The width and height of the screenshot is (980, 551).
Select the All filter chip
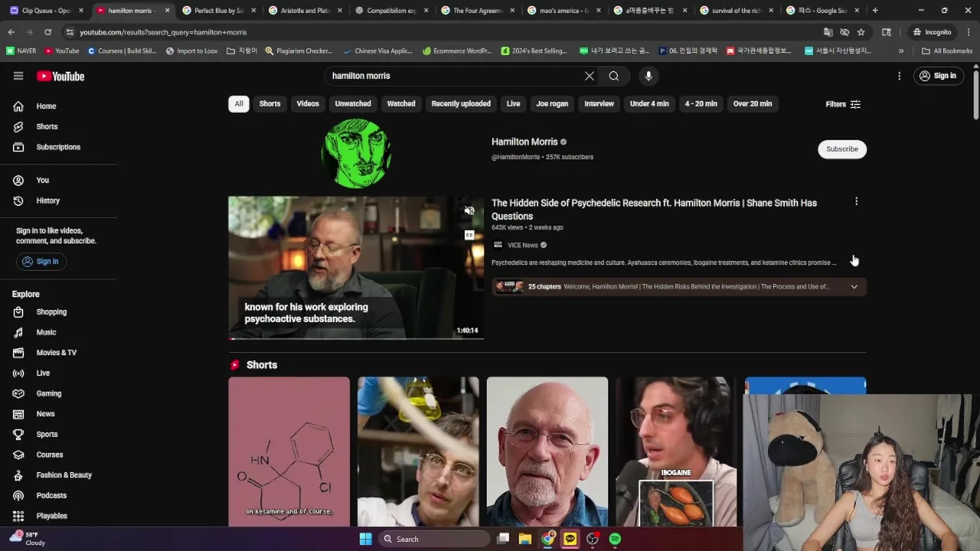click(x=239, y=103)
